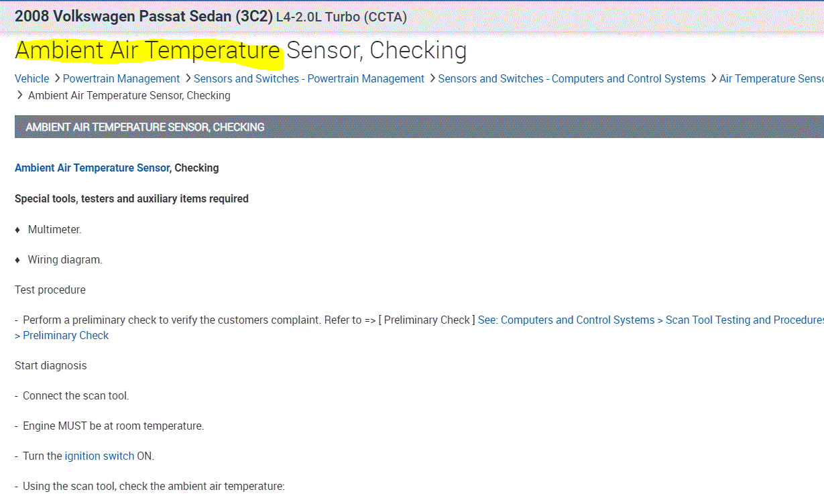Navigate to Sensors and Switches - Computers and Control Systems
Viewport: 824px width, 504px height.
pyautogui.click(x=571, y=78)
